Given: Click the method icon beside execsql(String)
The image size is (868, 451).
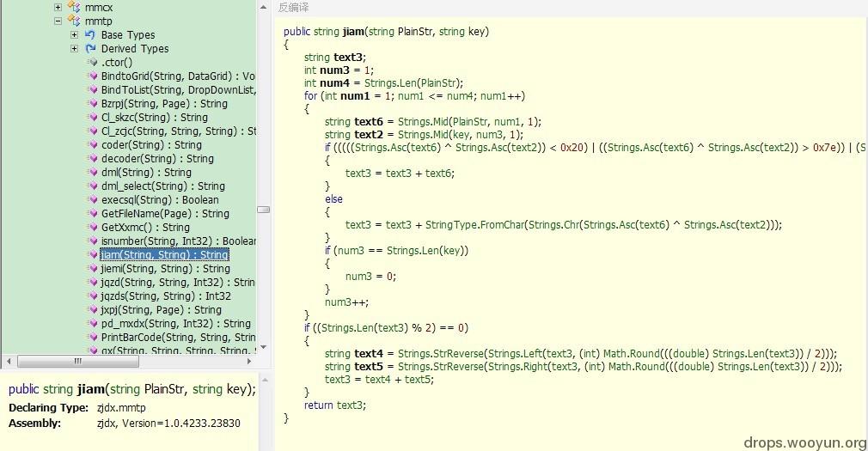Looking at the screenshot, I should [92, 200].
